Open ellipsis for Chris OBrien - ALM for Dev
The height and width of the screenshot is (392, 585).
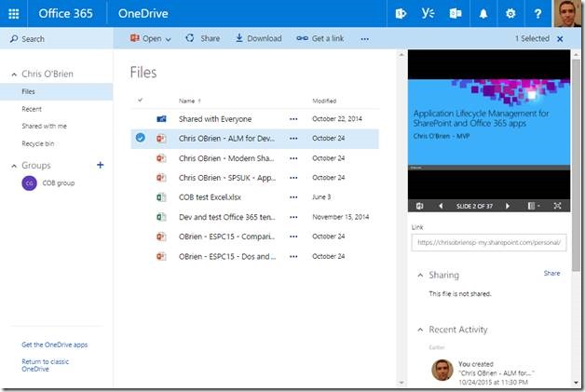[293, 139]
